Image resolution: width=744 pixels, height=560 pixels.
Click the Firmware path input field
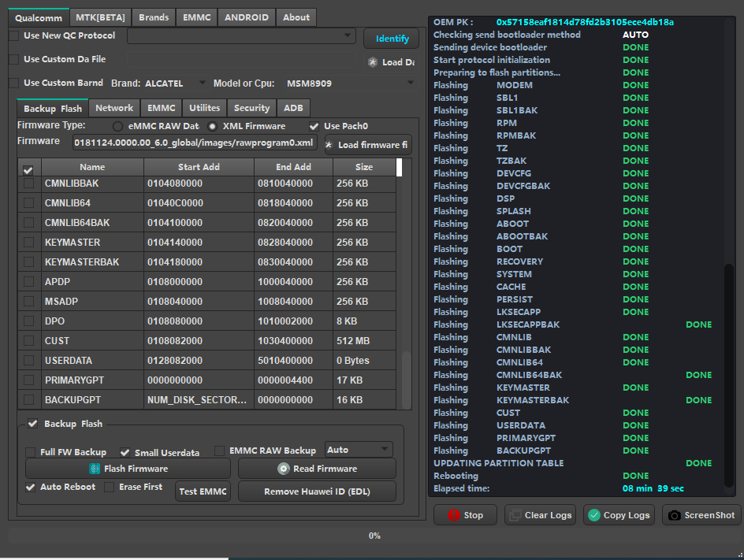click(195, 143)
